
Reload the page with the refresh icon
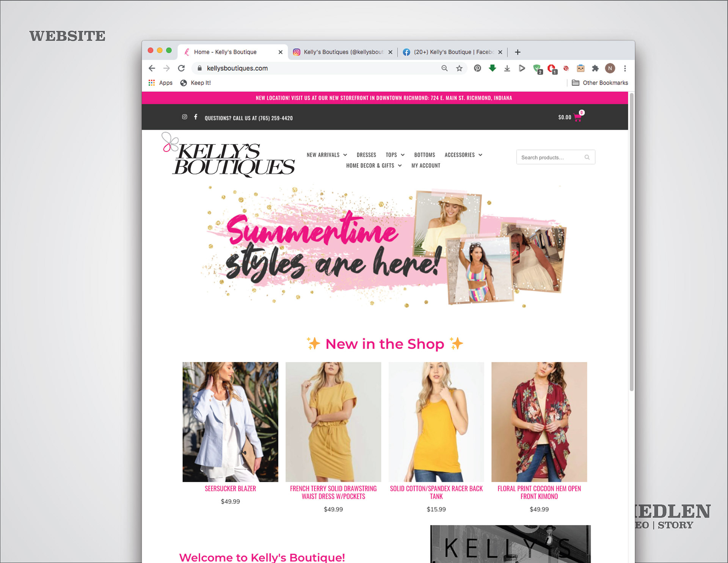tap(181, 68)
